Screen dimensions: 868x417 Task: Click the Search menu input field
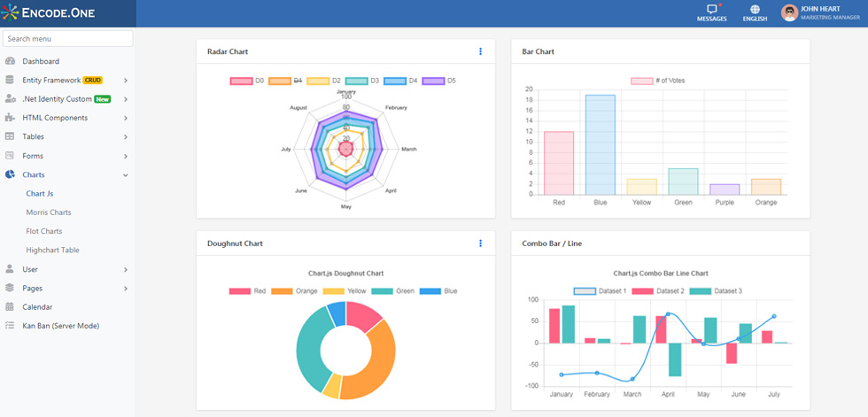click(x=68, y=39)
